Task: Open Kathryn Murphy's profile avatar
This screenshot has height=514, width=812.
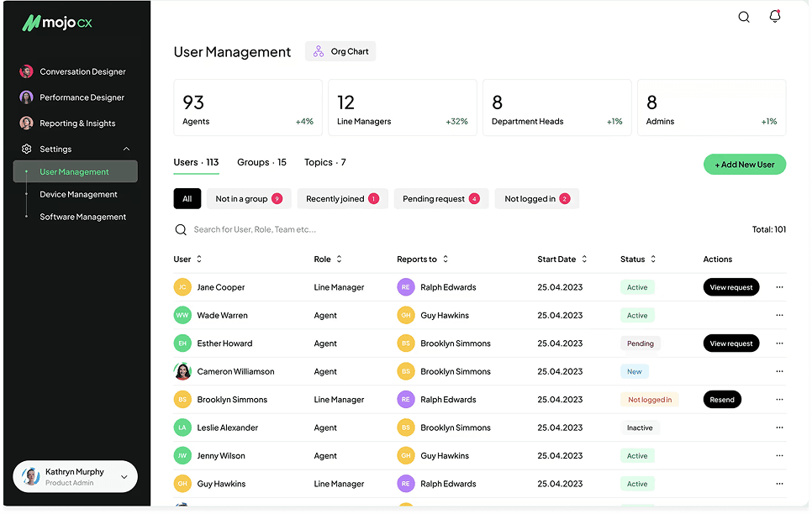Action: point(30,475)
